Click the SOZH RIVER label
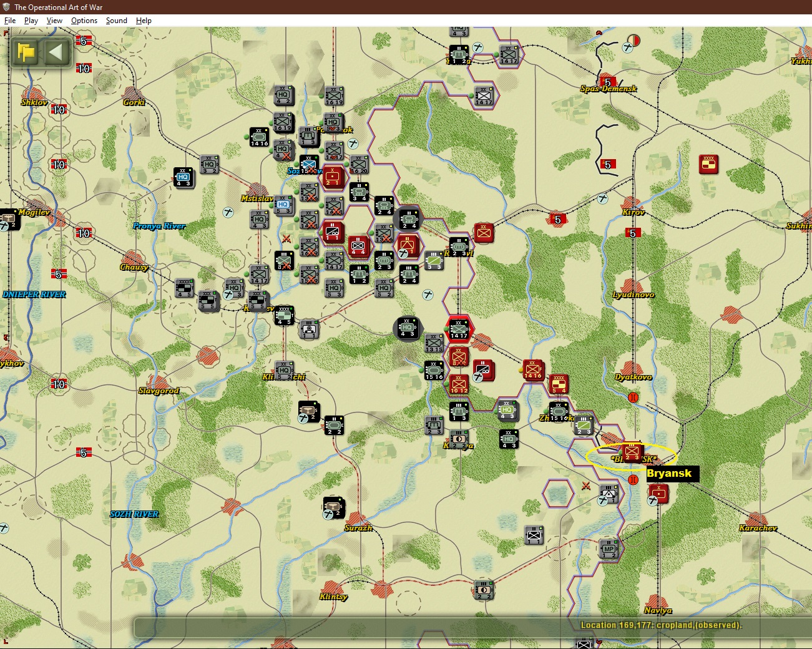The width and height of the screenshot is (812, 649). click(x=134, y=514)
